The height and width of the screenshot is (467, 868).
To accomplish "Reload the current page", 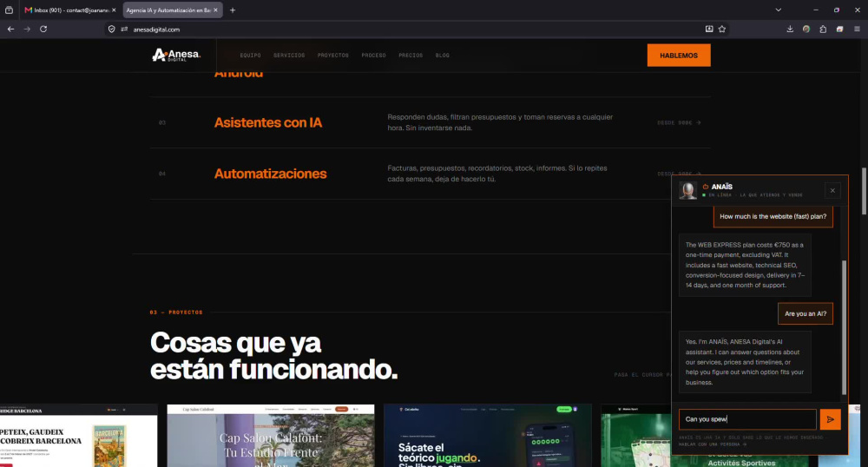I will 43,30.
